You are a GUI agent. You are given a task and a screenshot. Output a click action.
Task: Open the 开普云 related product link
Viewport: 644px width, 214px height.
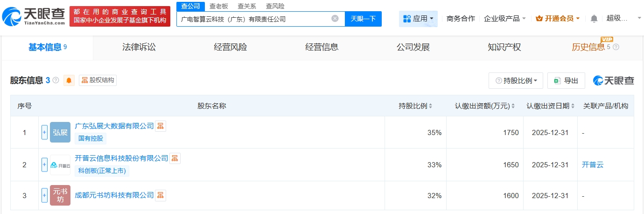click(x=592, y=165)
